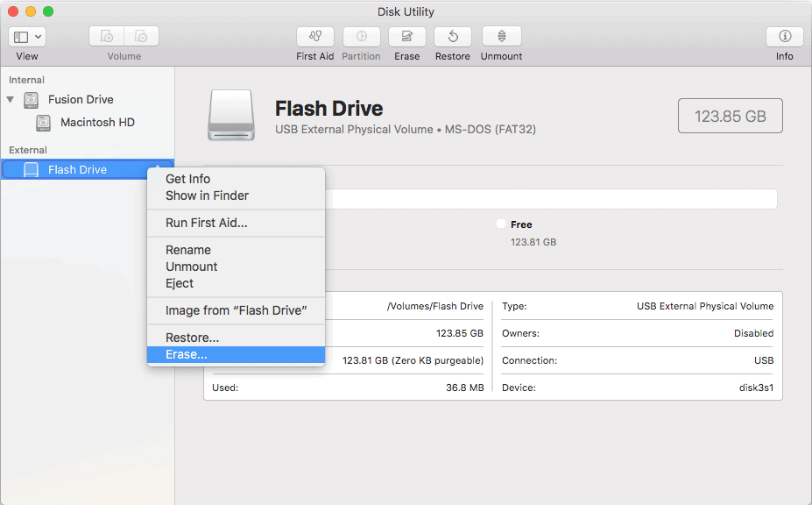Click the Owners Disabled value

[753, 333]
